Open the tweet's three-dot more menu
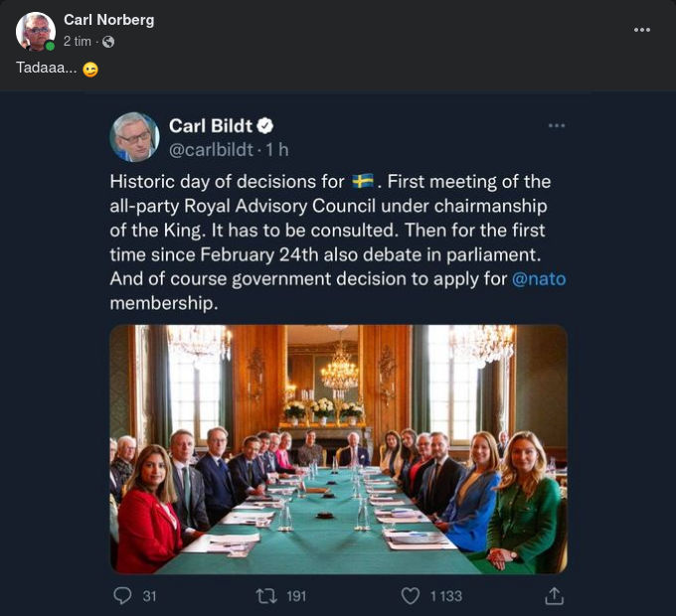Viewport: 676px width, 616px height. (557, 125)
